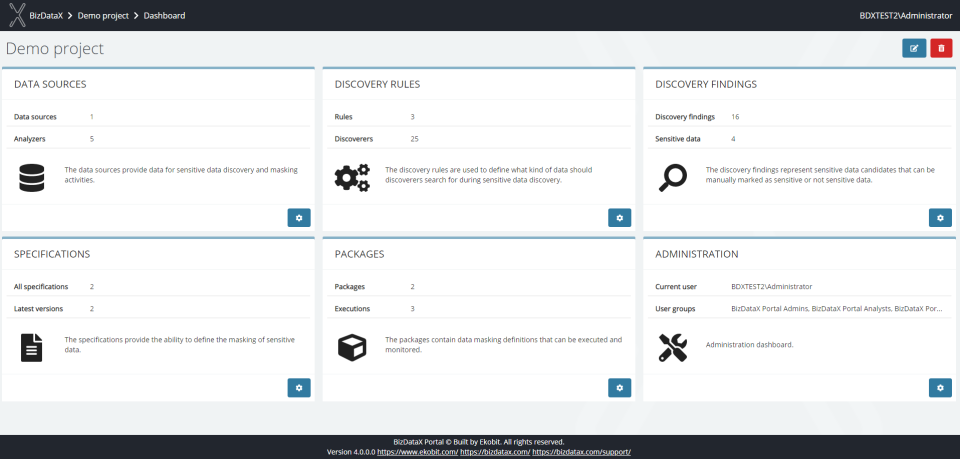Click the Executions row label
The height and width of the screenshot is (459, 960).
coord(352,309)
